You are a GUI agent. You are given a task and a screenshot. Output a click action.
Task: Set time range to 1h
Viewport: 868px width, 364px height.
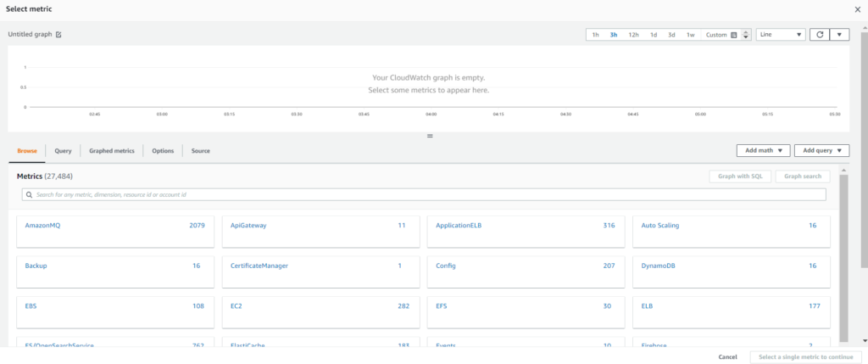click(596, 34)
